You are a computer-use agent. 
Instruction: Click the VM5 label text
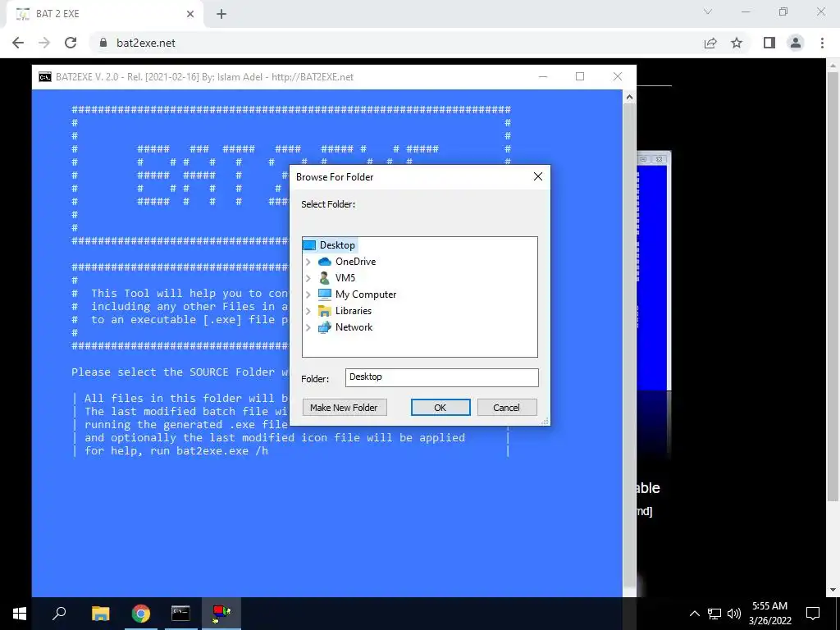click(x=345, y=278)
